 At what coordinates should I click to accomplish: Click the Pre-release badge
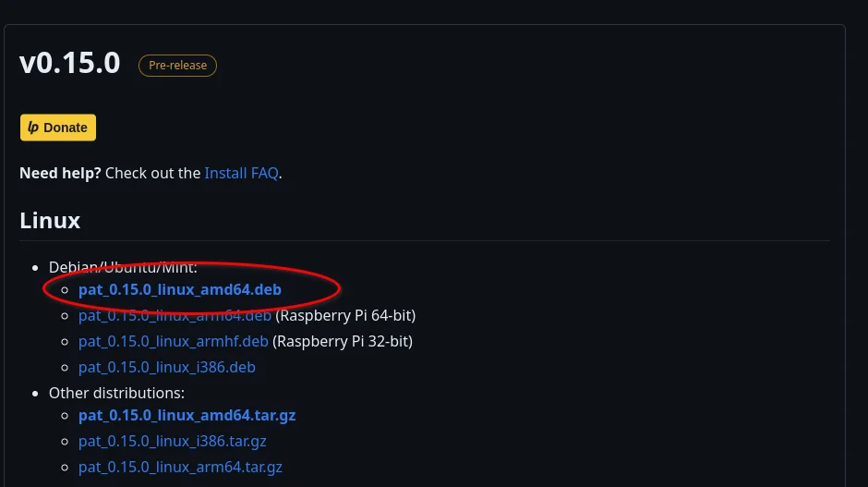pos(177,66)
